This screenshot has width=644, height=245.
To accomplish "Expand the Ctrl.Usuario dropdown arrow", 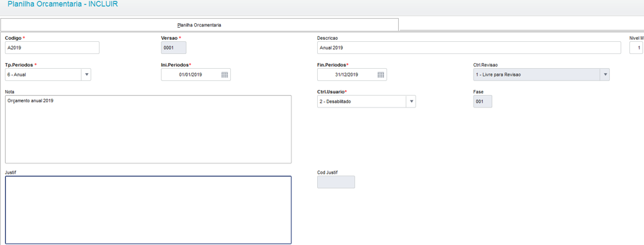I will click(x=411, y=102).
